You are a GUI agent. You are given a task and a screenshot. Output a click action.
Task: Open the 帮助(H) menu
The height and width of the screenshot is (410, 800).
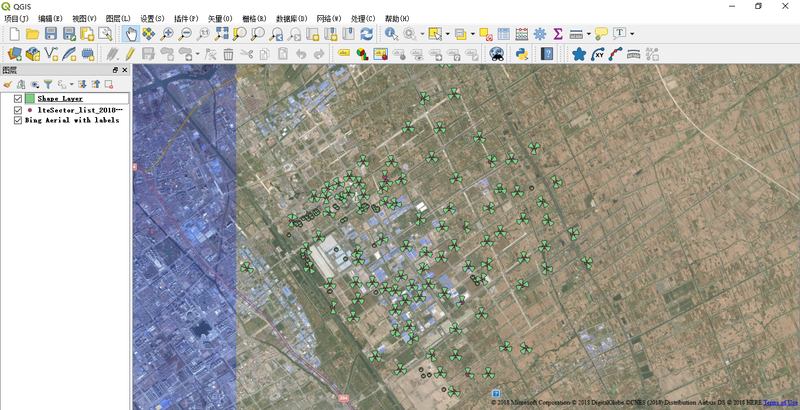click(x=397, y=19)
